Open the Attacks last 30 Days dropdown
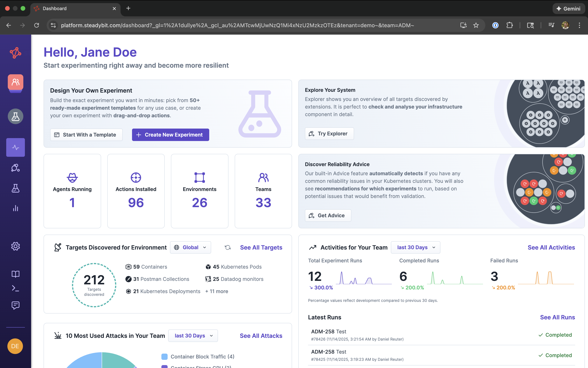 coord(193,336)
